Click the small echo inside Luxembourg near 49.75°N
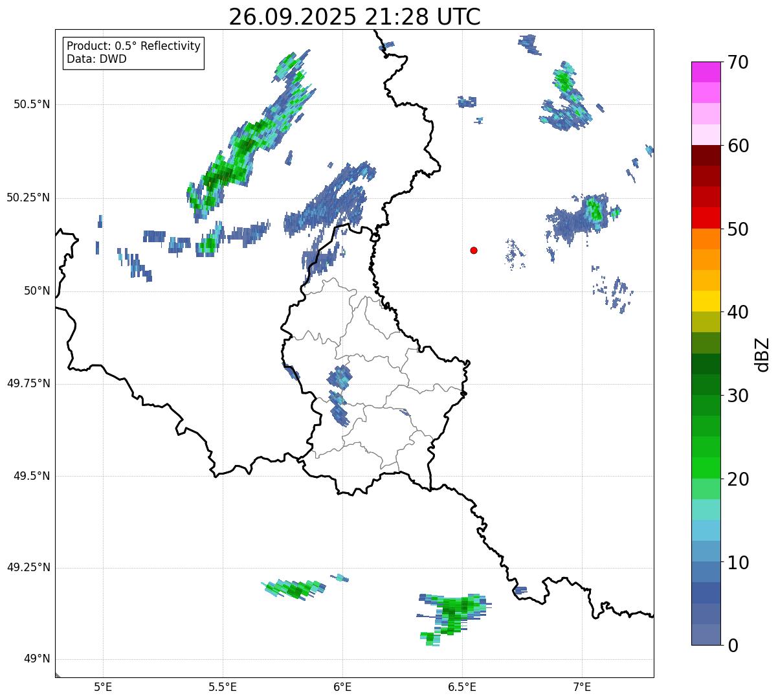778x700 pixels. 339,377
